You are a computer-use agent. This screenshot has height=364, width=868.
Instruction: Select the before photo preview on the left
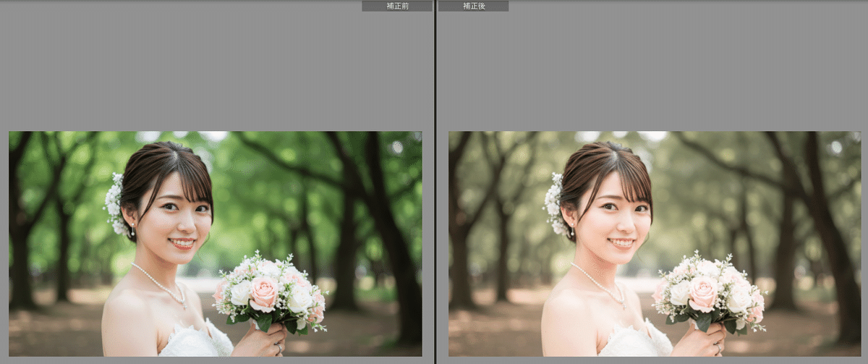click(215, 243)
